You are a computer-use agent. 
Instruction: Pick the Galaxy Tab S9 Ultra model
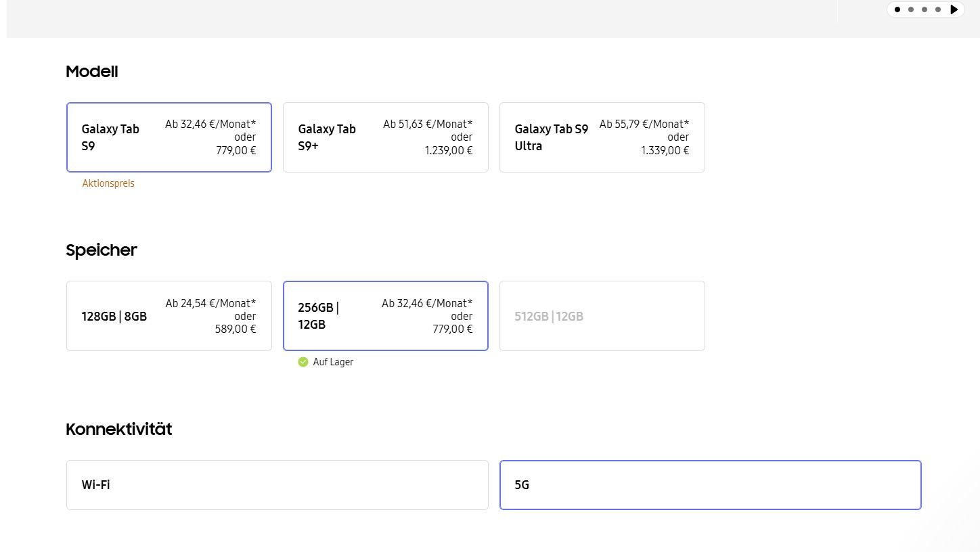[602, 137]
